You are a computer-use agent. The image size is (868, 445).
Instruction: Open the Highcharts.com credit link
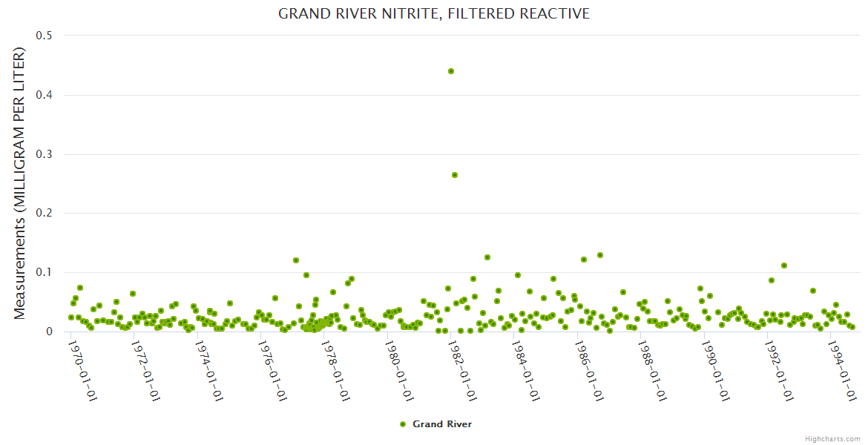(832, 438)
